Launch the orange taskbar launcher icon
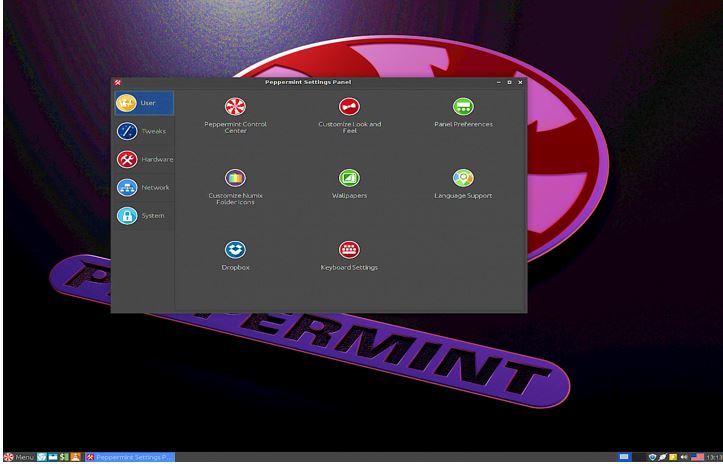The height and width of the screenshot is (464, 723). pyautogui.click(x=76, y=457)
